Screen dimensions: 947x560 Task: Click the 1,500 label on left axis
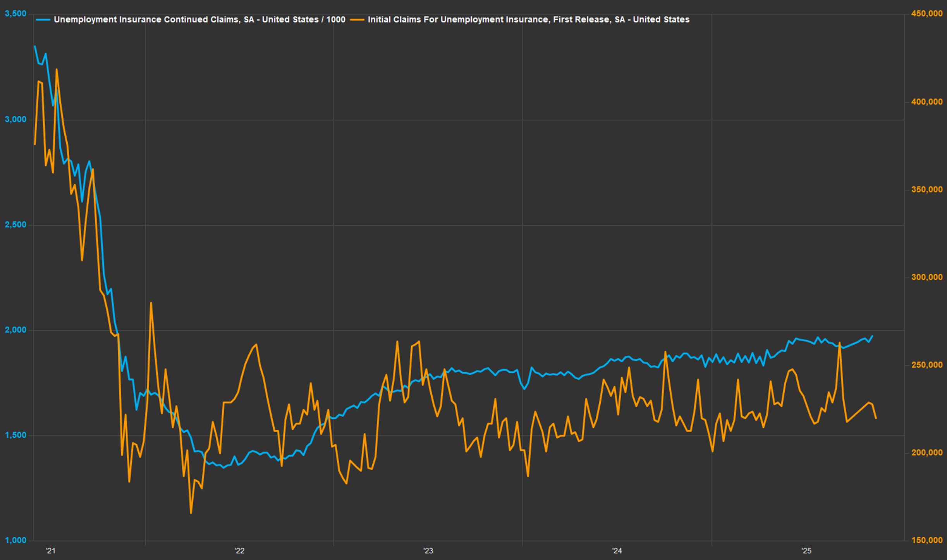tap(15, 435)
